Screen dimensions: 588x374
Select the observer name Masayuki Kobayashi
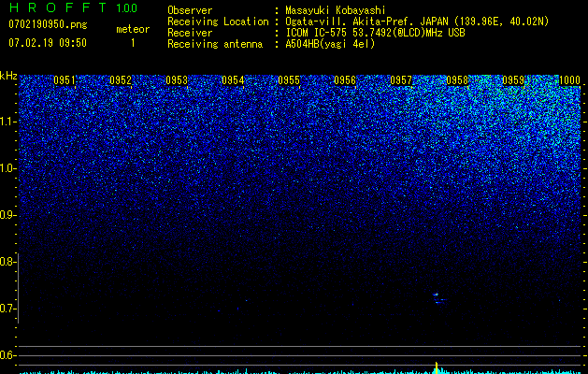tap(336, 10)
